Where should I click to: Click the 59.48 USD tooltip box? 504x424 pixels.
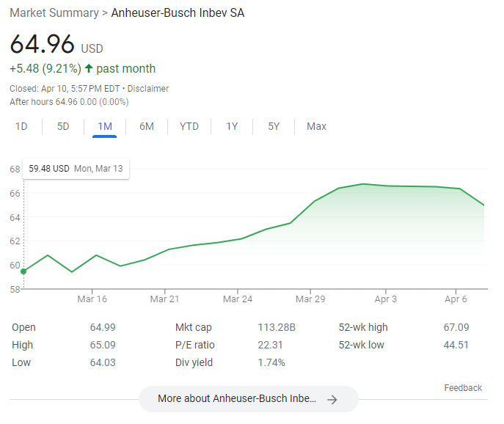coord(76,169)
